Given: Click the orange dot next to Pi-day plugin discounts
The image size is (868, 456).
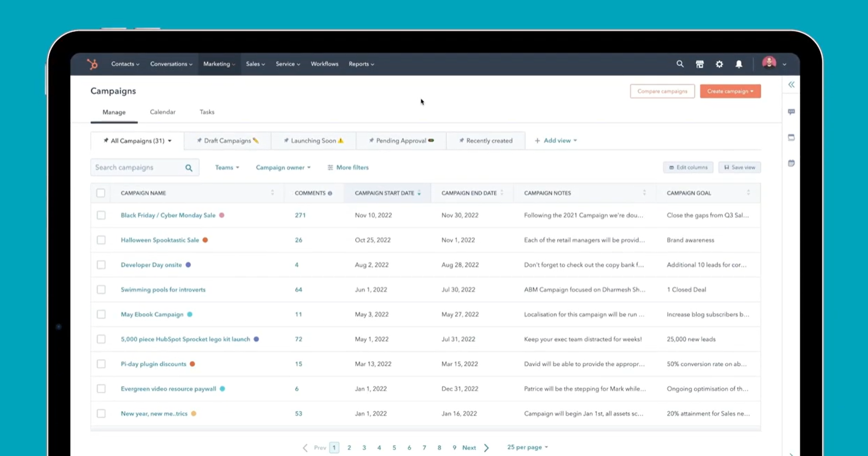Looking at the screenshot, I should 192,364.
